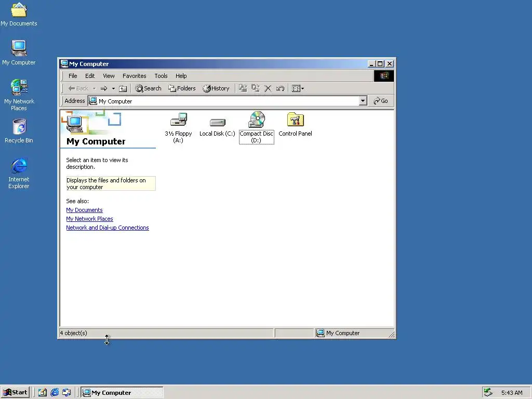This screenshot has width=532, height=399.
Task: Select the Recycle Bin desktop icon
Action: 19,131
